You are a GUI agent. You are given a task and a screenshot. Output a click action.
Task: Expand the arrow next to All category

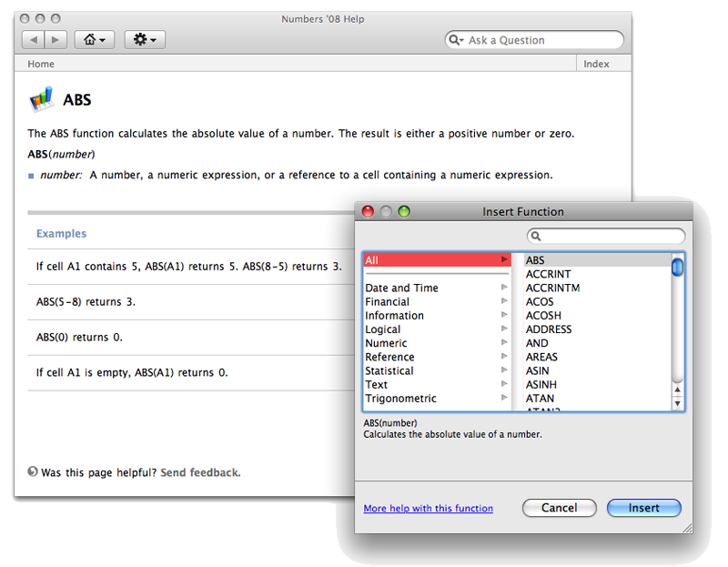pos(504,259)
